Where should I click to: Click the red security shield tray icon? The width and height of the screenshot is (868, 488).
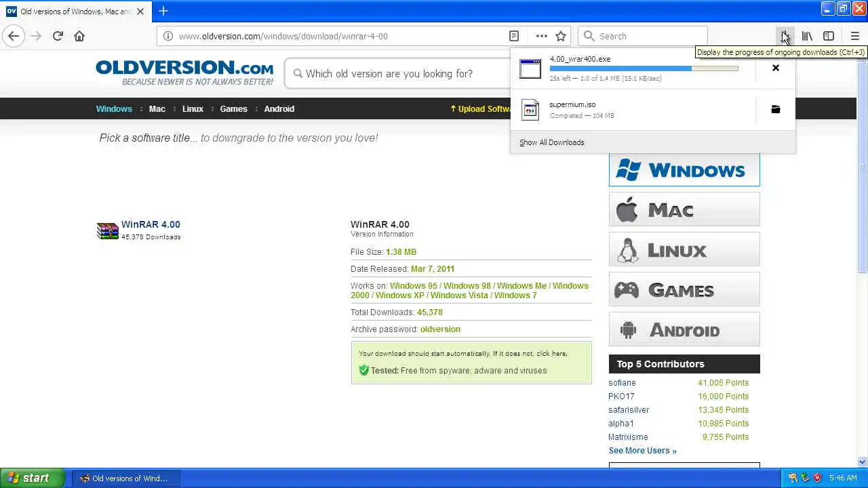[818, 479]
